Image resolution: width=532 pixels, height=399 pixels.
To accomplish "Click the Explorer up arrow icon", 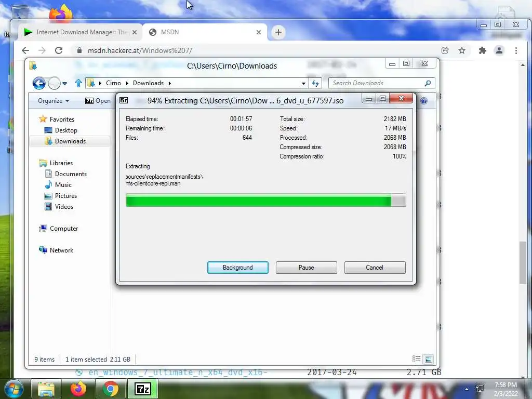I will [x=78, y=83].
